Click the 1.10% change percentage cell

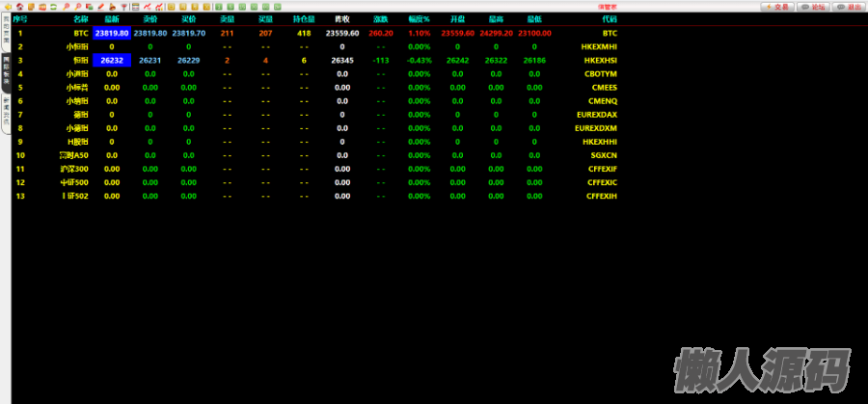click(420, 33)
